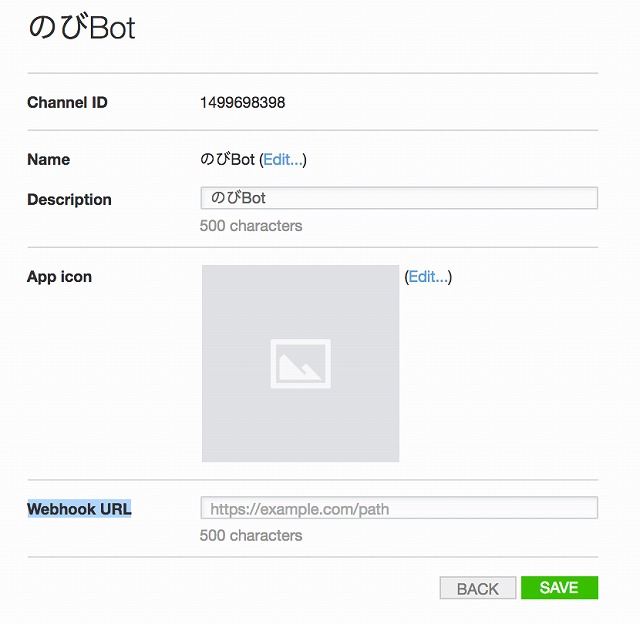Click the https://example.com/path placeholder text
The image size is (640, 624).
point(300,509)
